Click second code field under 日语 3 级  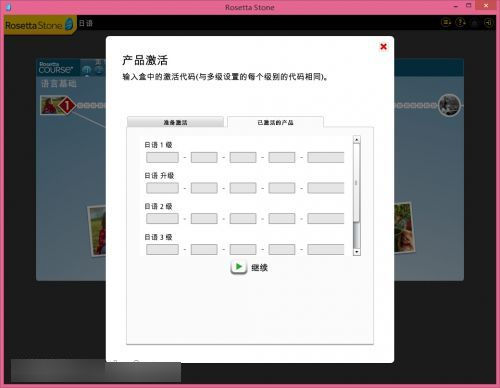pos(204,249)
